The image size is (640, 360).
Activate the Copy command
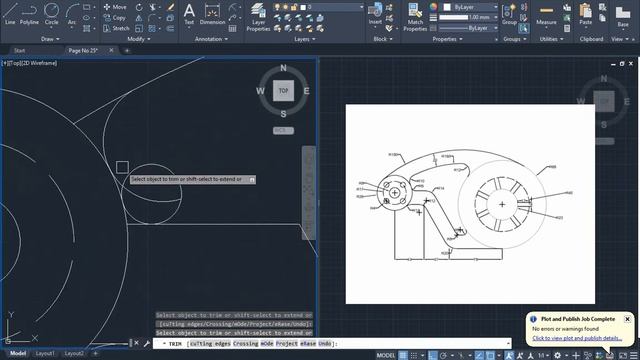(114, 18)
